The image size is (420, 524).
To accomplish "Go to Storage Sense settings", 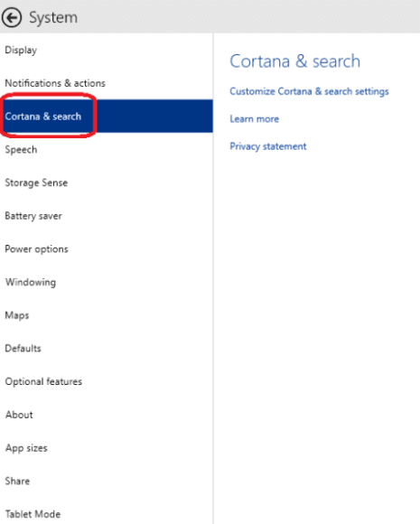I will [107, 182].
